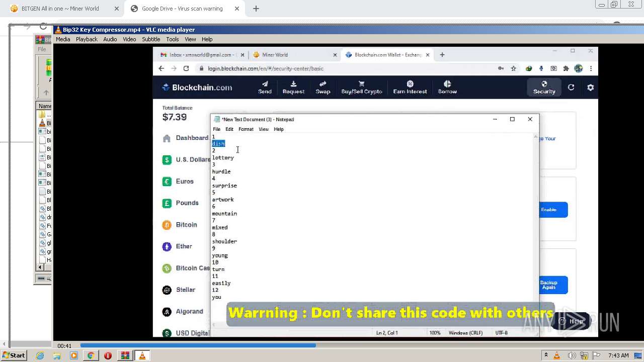Viewport: 644px width, 362px height.
Task: Click the Backup Again button in the video
Action: pyautogui.click(x=553, y=285)
